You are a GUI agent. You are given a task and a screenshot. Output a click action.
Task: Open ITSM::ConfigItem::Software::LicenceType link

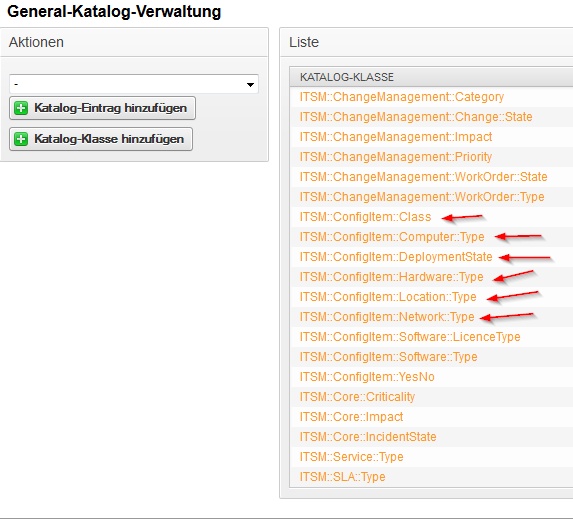pyautogui.click(x=410, y=337)
